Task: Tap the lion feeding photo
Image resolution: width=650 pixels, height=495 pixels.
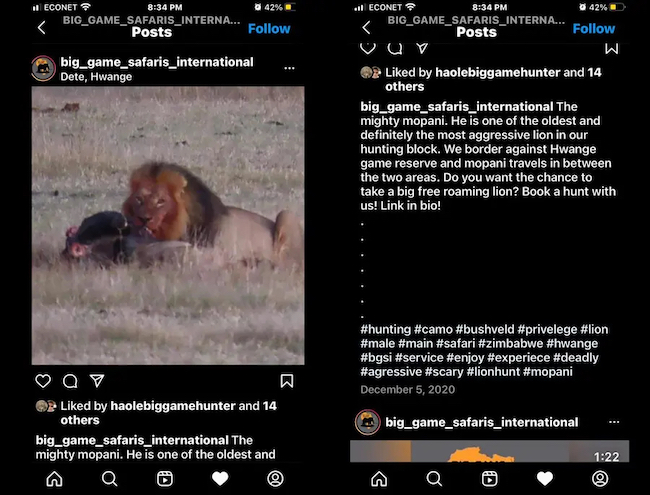Action: 168,226
